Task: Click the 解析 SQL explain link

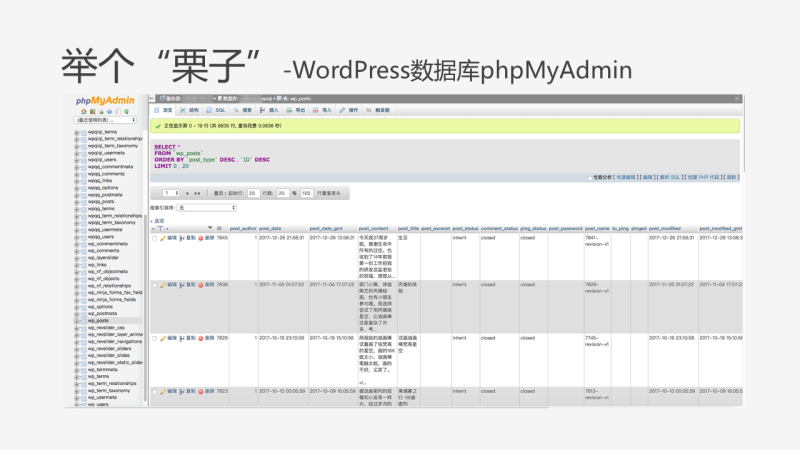Action: pos(670,178)
